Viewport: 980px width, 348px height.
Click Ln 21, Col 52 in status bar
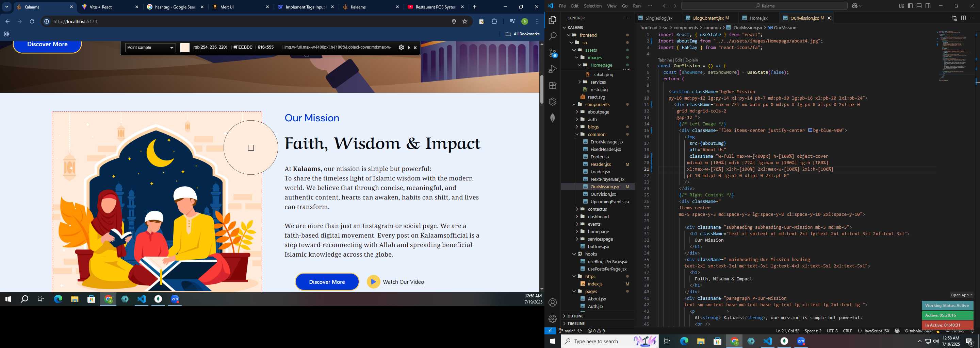point(787,331)
